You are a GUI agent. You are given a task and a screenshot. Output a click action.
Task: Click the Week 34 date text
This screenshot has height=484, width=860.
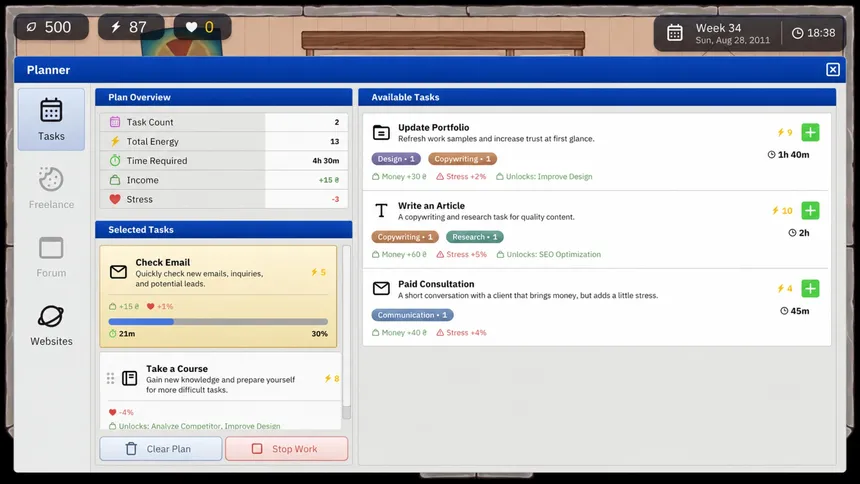pyautogui.click(x=718, y=28)
